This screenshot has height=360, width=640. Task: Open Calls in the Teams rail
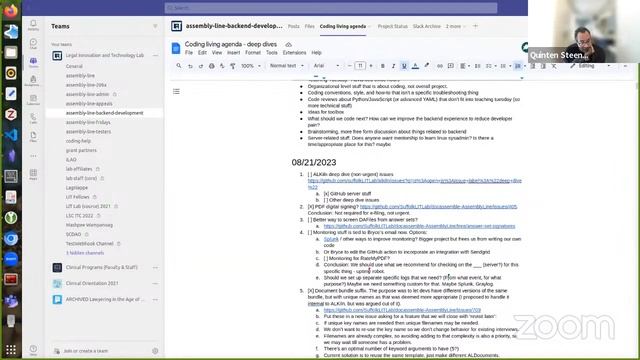point(33,118)
